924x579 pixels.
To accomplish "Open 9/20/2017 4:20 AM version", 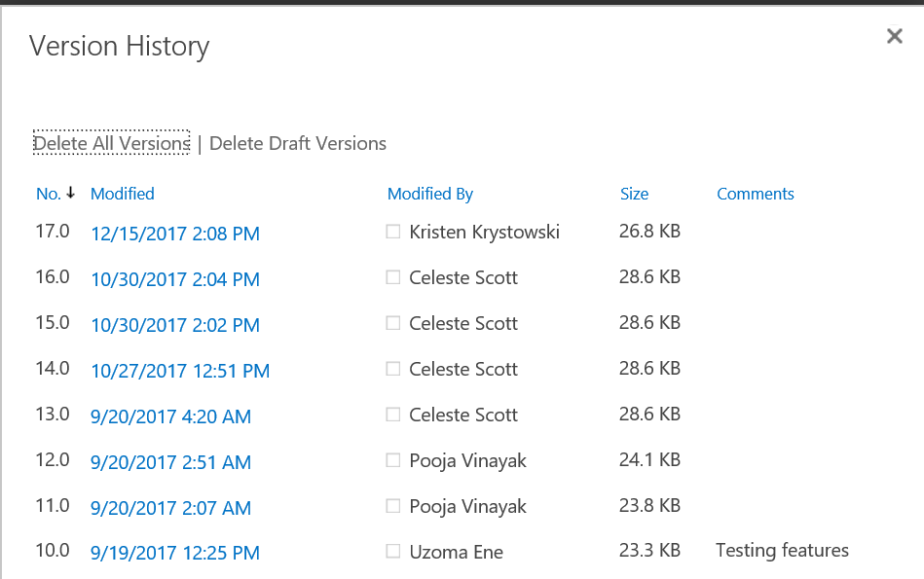I will click(171, 416).
